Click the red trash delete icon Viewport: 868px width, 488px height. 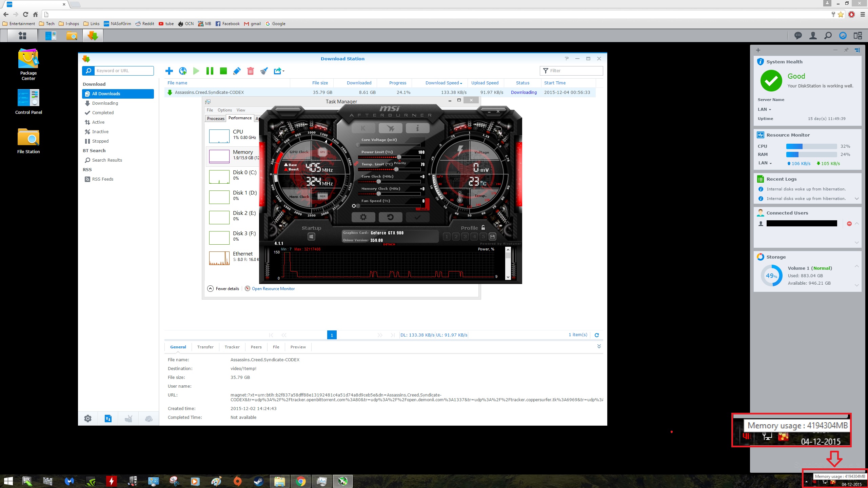(251, 71)
